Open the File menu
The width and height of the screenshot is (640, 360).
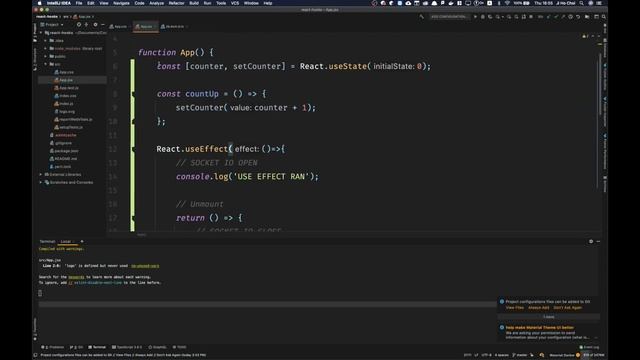(79, 3)
